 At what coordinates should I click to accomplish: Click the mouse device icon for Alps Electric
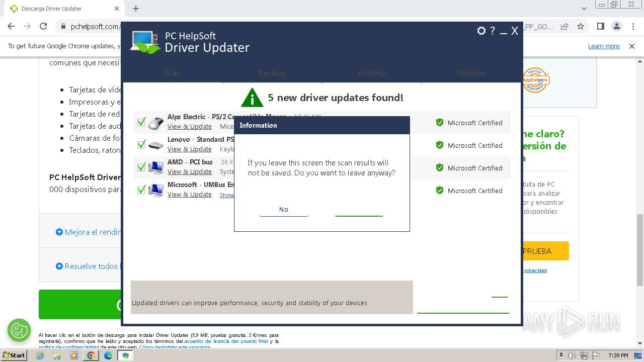[x=156, y=122]
